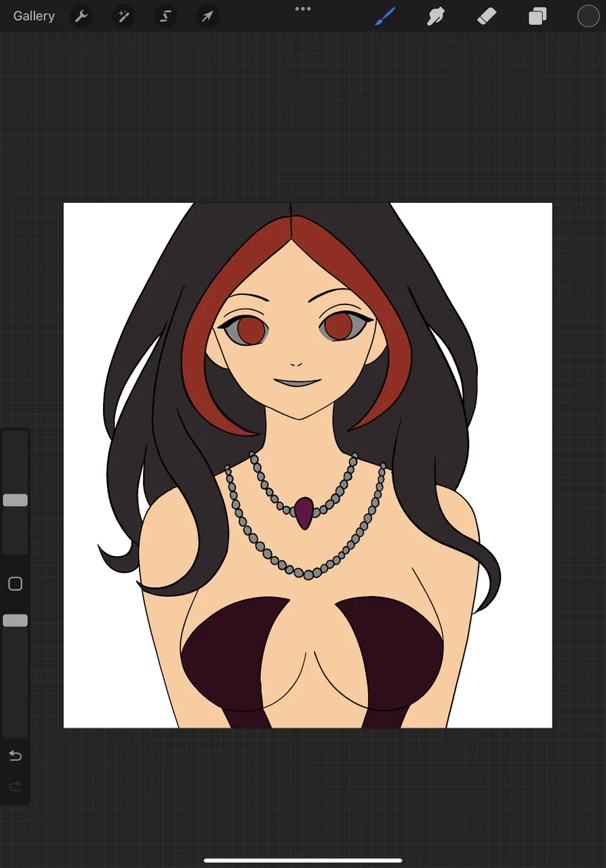Tap the home indicator bar
This screenshot has height=868, width=606.
303,861
